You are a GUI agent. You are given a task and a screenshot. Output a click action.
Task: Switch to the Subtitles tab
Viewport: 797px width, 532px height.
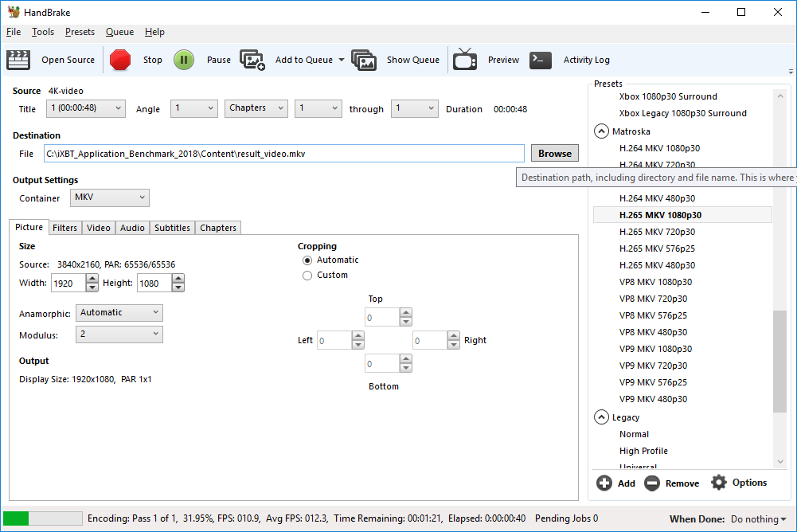click(x=172, y=228)
